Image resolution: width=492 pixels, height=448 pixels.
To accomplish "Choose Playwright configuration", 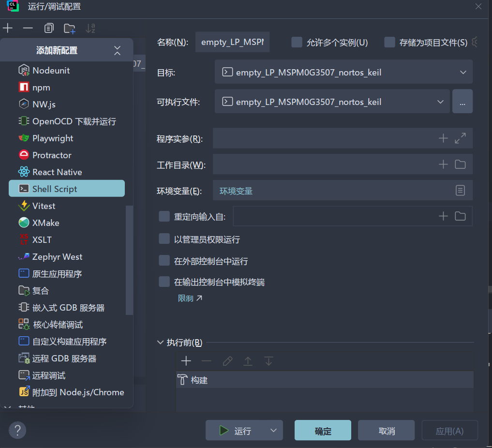I will (67, 138).
